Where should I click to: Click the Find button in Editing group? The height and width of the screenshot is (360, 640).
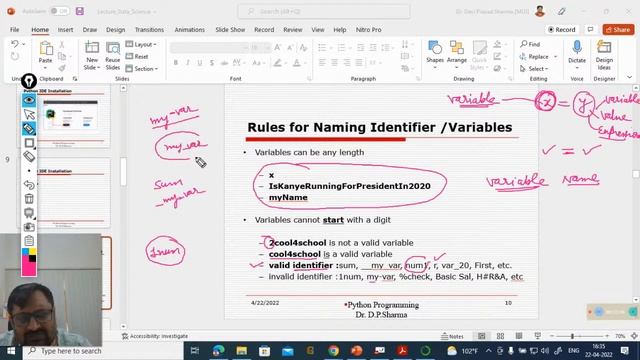pos(530,44)
